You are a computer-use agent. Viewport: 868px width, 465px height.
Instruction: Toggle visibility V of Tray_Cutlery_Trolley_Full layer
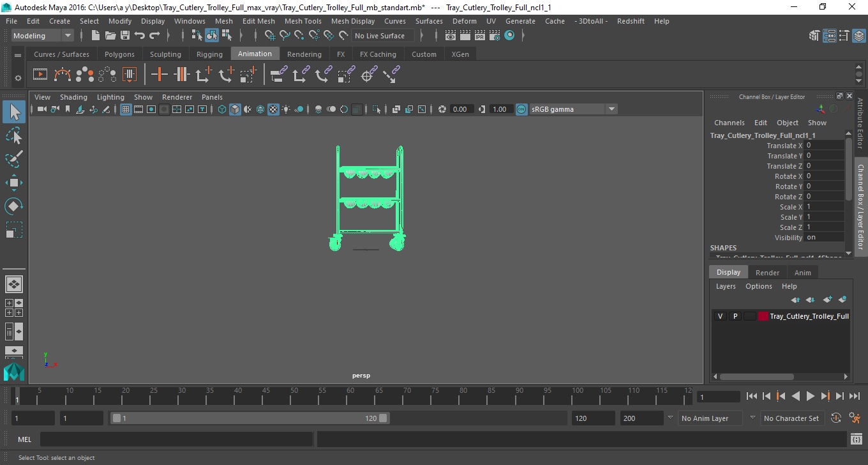[721, 316]
